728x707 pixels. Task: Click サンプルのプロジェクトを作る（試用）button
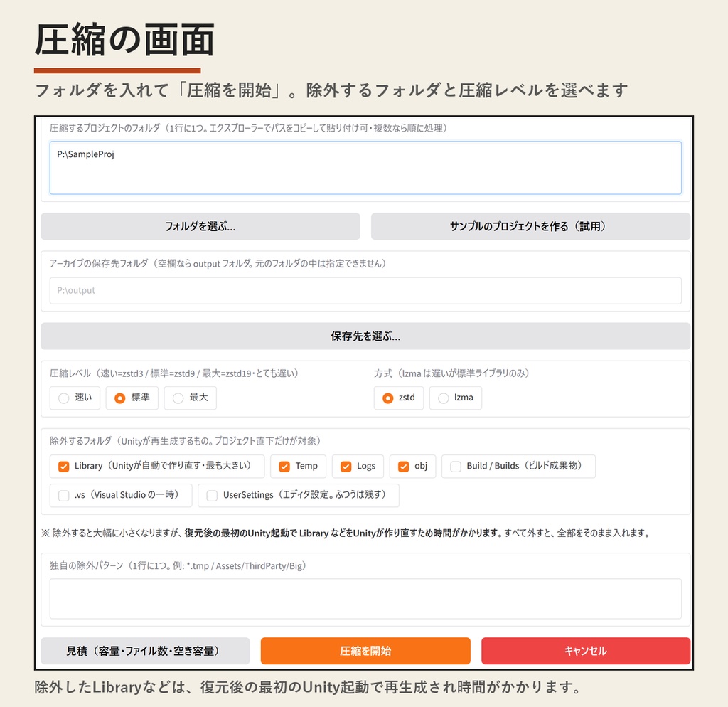(x=530, y=226)
